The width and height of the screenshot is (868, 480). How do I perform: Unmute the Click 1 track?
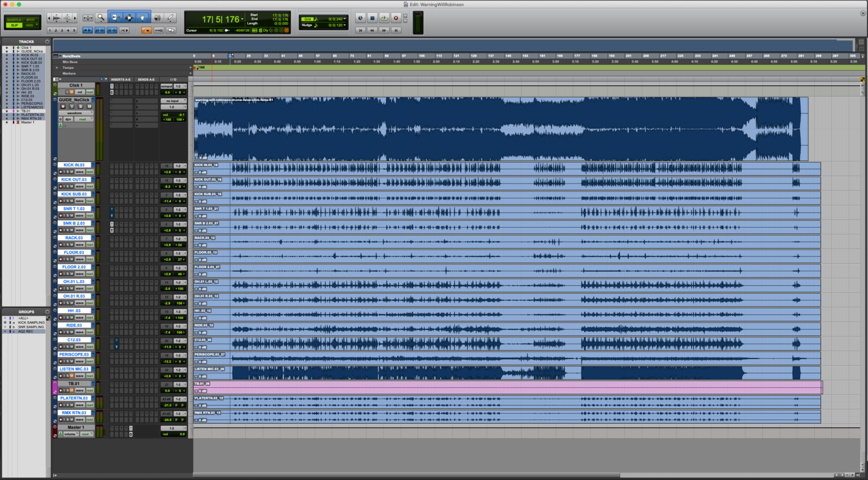[x=72, y=92]
